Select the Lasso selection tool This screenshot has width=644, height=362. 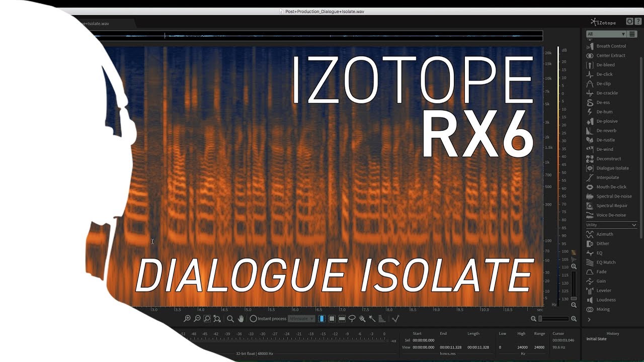[x=352, y=319]
